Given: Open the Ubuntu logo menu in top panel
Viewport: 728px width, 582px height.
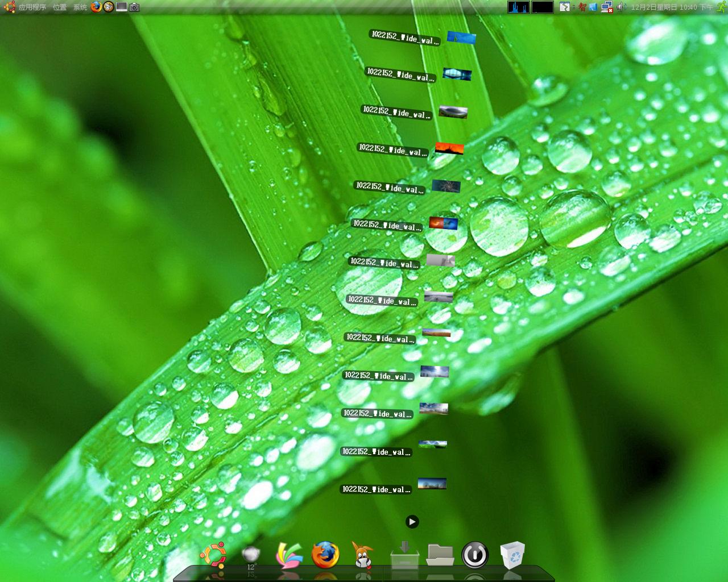Looking at the screenshot, I should tap(9, 7).
